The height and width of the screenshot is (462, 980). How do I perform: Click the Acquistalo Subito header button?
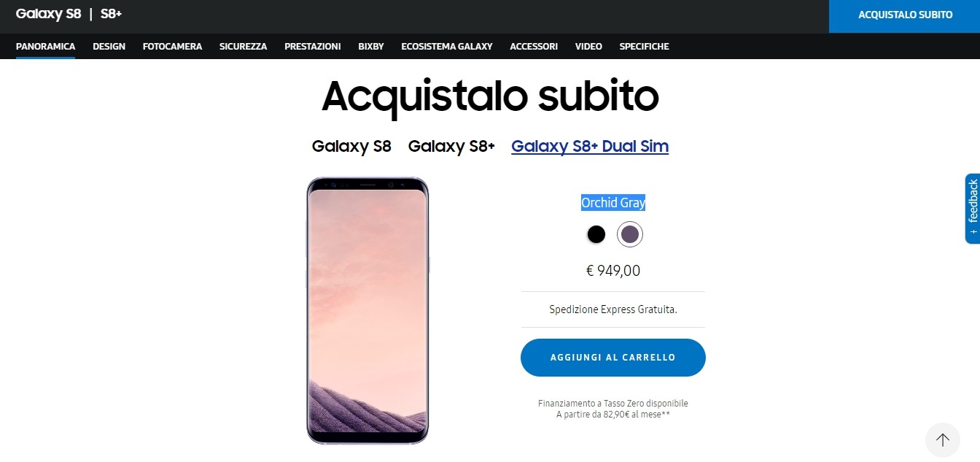[904, 16]
